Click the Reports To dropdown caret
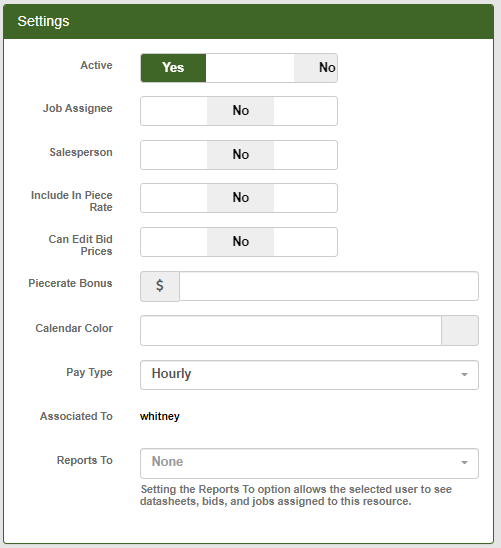Image resolution: width=501 pixels, height=548 pixels. point(464,463)
